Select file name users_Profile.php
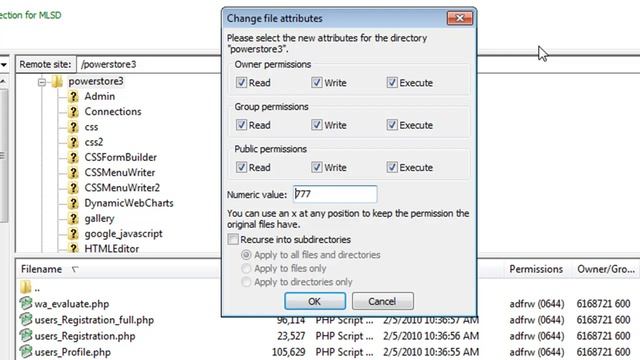Image resolution: width=640 pixels, height=360 pixels. [x=73, y=352]
